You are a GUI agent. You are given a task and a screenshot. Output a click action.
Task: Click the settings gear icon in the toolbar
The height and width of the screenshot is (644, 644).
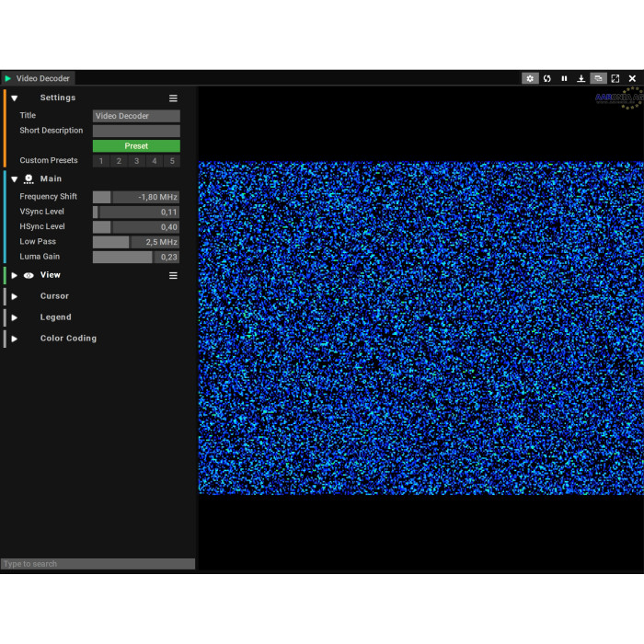530,79
